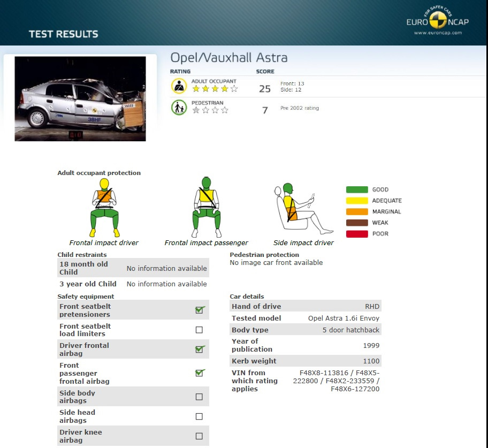Click the adult occupant rating icon

(179, 86)
